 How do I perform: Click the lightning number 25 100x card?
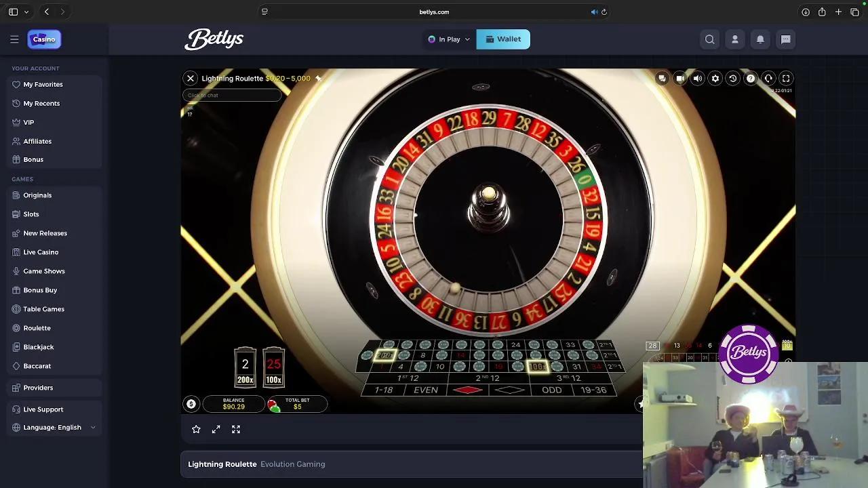[x=273, y=367]
